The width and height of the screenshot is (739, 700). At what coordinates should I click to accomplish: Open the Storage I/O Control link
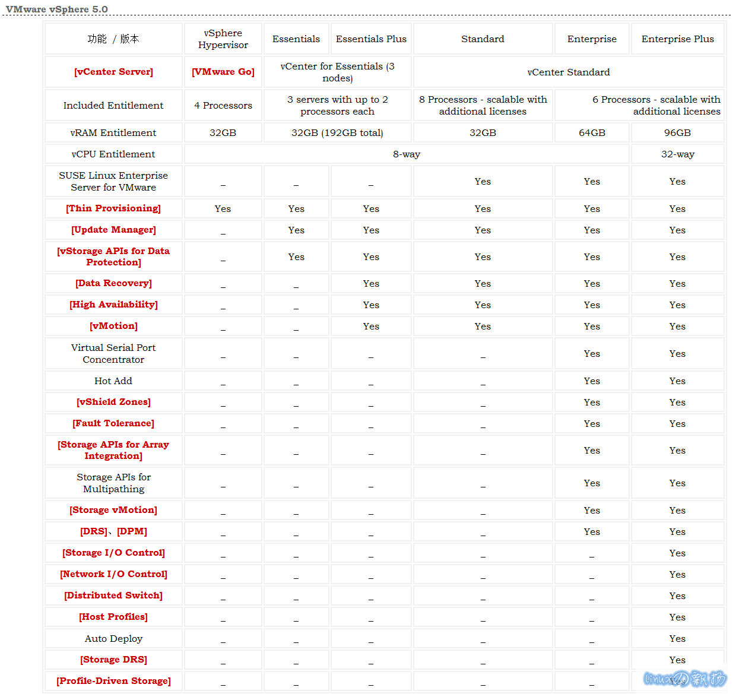pos(113,553)
